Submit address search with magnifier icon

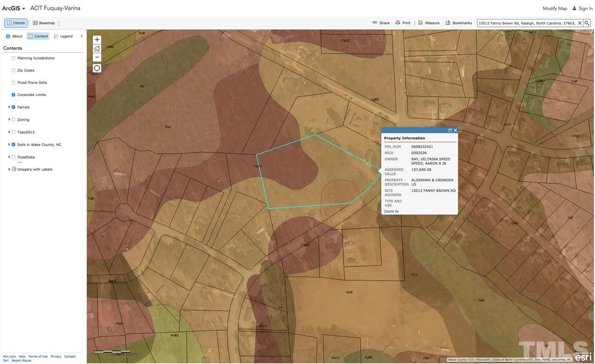pos(587,23)
